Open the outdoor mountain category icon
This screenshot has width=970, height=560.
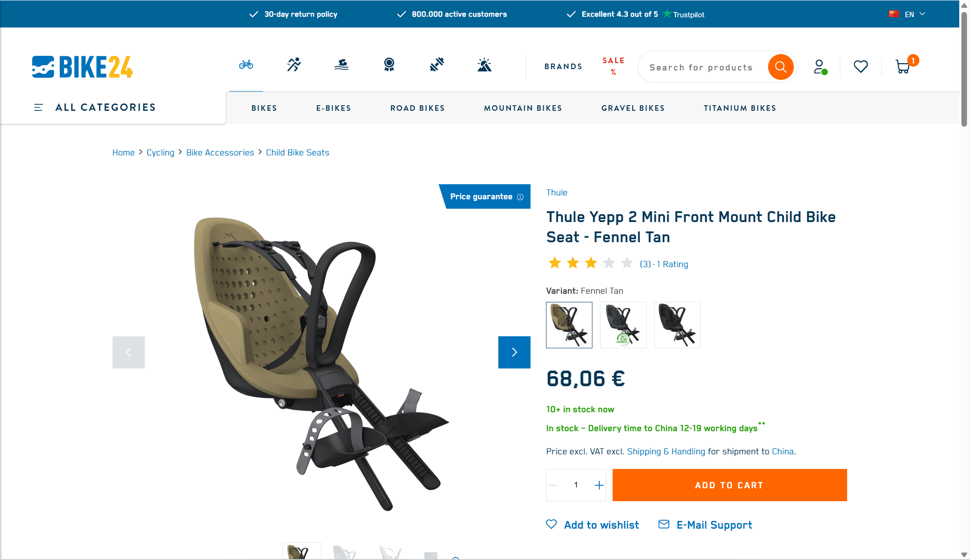pyautogui.click(x=485, y=65)
